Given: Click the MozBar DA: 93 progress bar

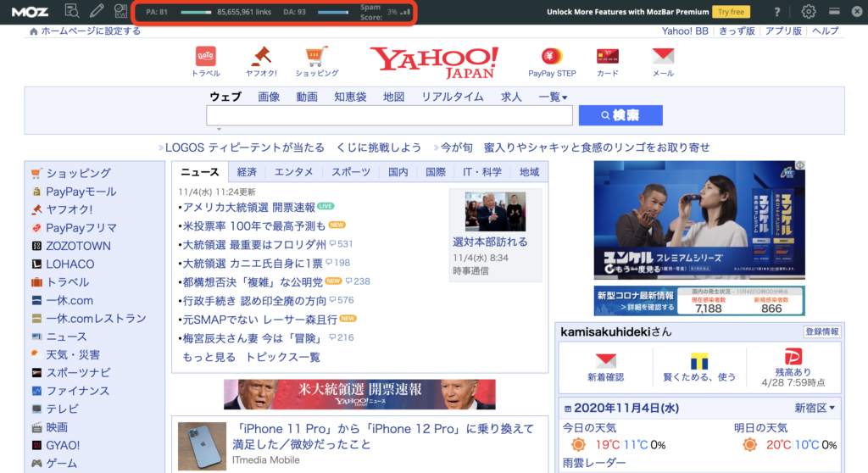Looking at the screenshot, I should [x=333, y=12].
